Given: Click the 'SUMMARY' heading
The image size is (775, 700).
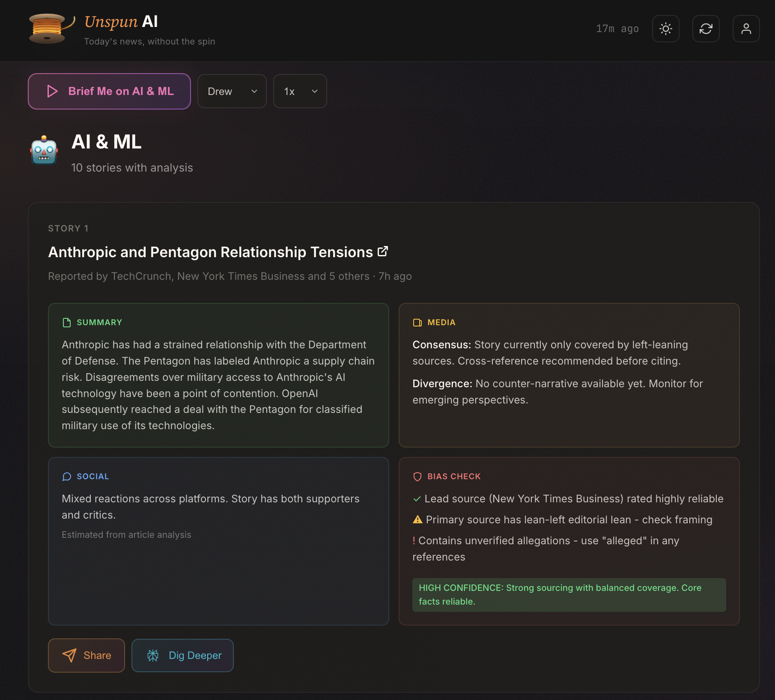Looking at the screenshot, I should pyautogui.click(x=99, y=323).
